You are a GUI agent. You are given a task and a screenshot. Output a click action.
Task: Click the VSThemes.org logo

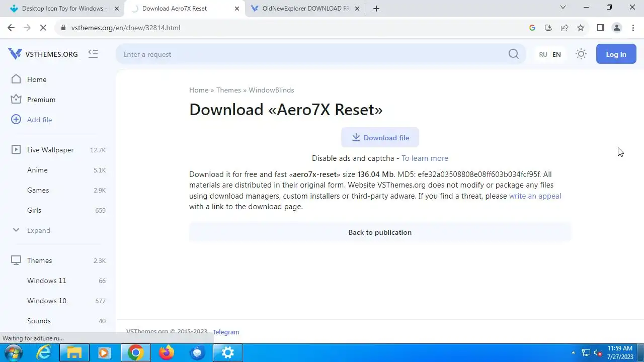pos(43,54)
